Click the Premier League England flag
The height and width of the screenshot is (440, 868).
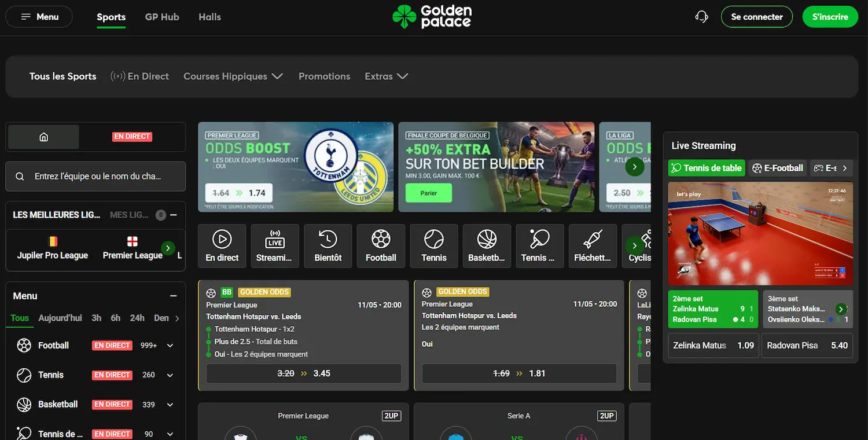click(x=133, y=241)
